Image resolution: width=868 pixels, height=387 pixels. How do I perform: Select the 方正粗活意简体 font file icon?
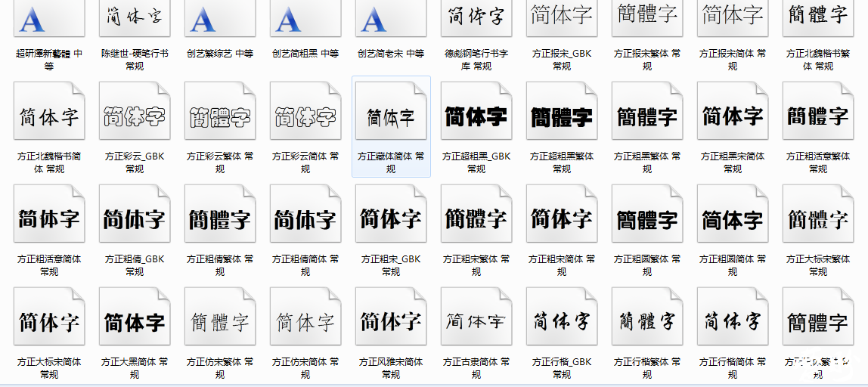point(49,214)
